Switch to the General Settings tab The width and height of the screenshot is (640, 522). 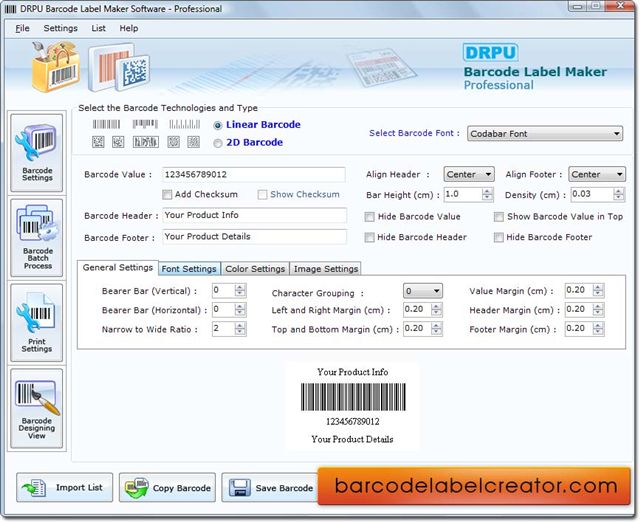[118, 268]
